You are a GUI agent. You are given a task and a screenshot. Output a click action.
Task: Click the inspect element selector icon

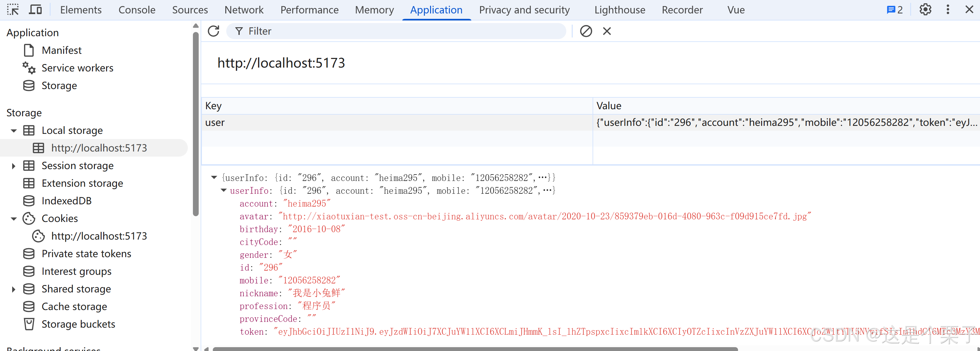12,10
